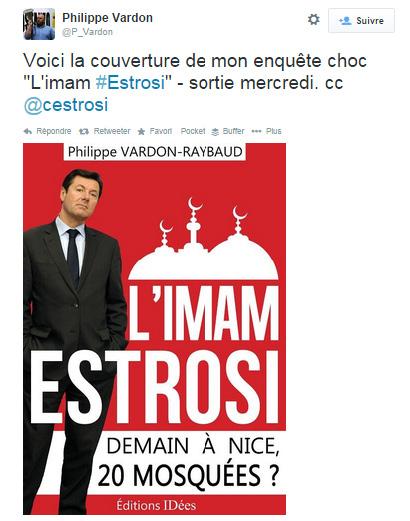
Task: Click the Répondre label
Action: (x=54, y=131)
